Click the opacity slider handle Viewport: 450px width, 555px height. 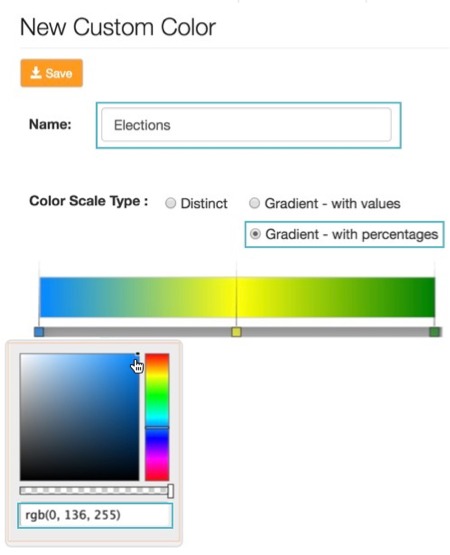pos(170,491)
